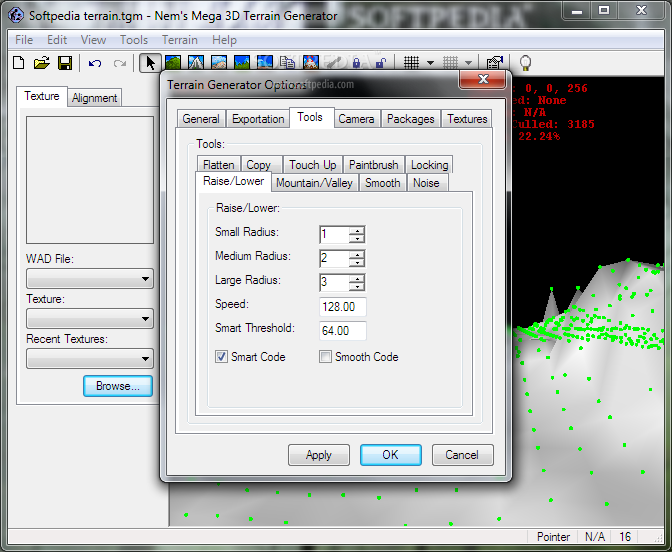Open the options properties toolbar icon
Screen dimensions: 672x552
point(494,63)
